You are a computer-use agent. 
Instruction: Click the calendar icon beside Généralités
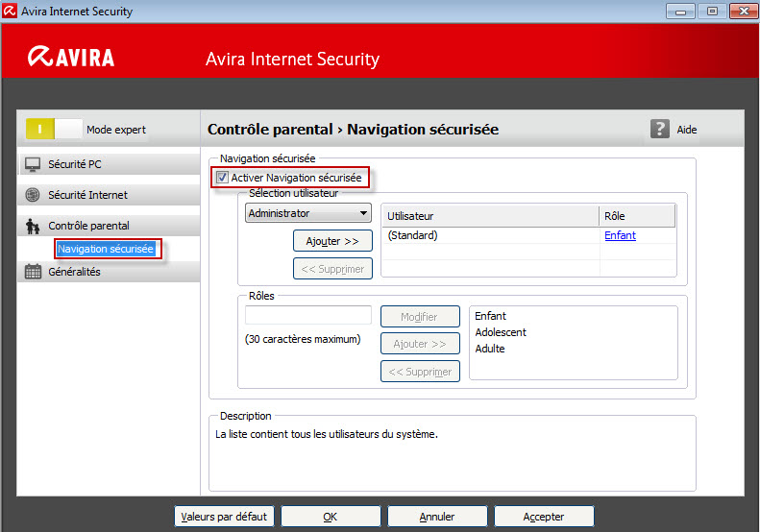[33, 272]
